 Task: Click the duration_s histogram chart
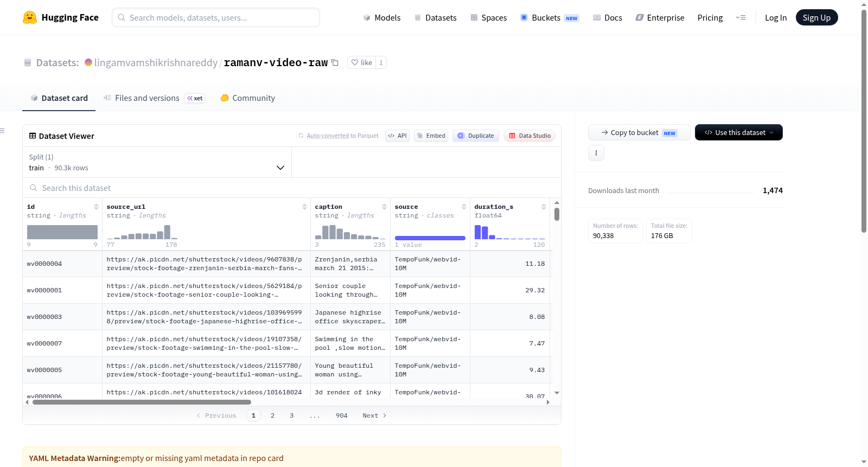click(x=509, y=232)
